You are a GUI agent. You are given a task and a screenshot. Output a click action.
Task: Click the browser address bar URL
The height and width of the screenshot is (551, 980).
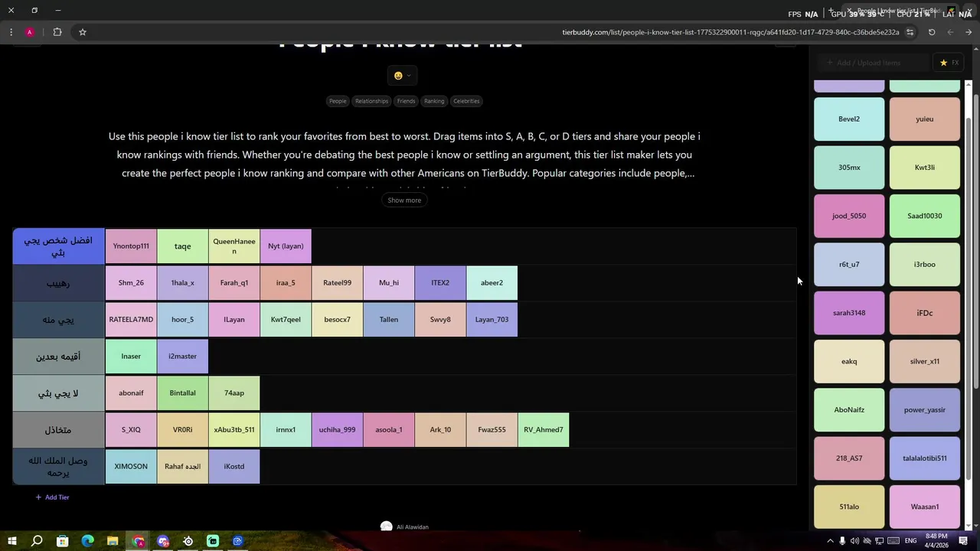click(x=730, y=32)
